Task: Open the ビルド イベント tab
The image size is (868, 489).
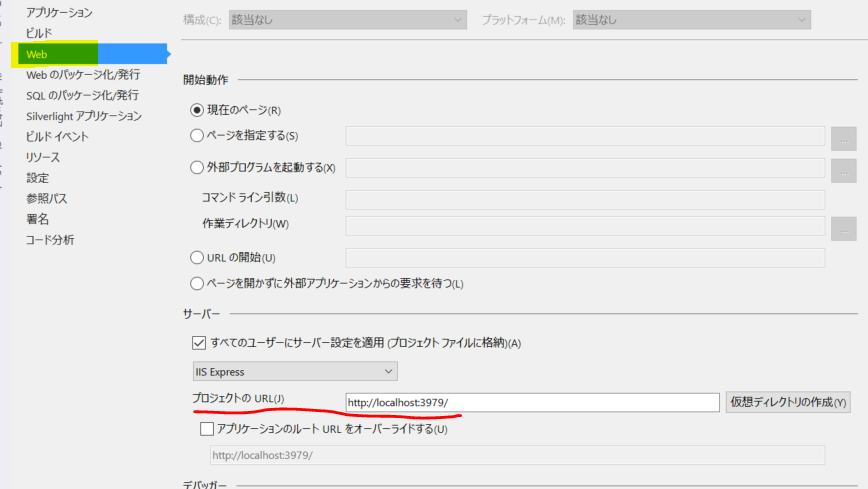Action: point(57,137)
